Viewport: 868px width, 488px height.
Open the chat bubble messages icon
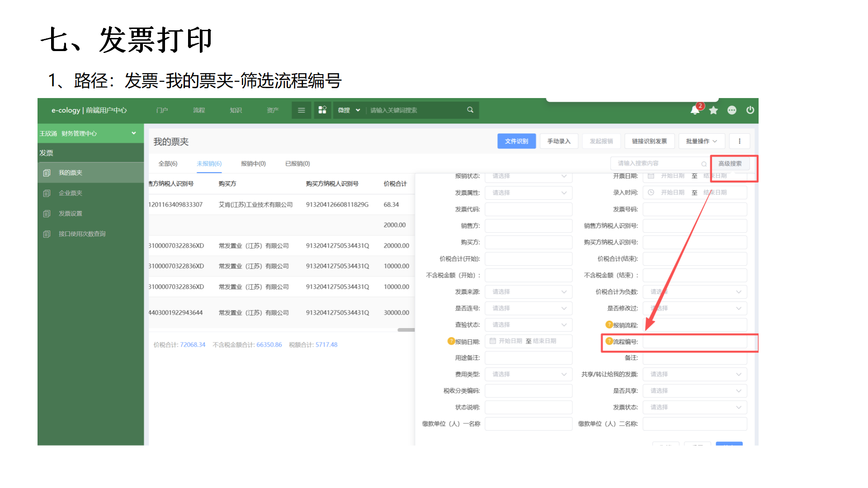pyautogui.click(x=732, y=110)
